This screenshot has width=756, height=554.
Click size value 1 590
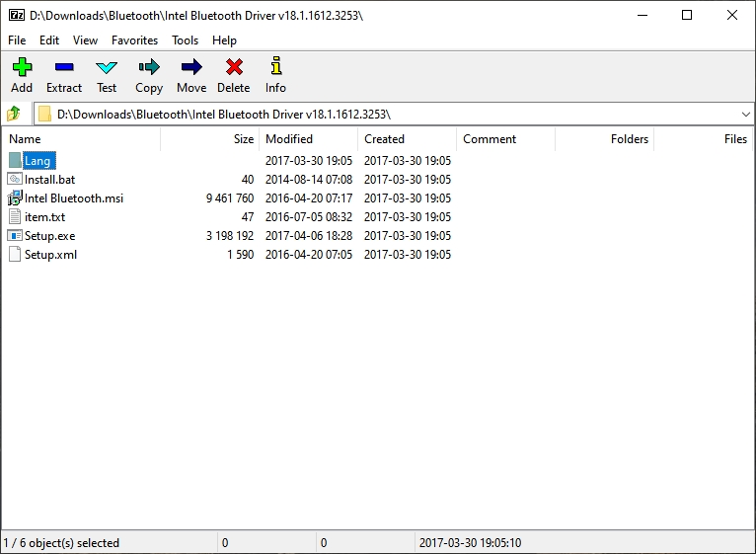241,255
